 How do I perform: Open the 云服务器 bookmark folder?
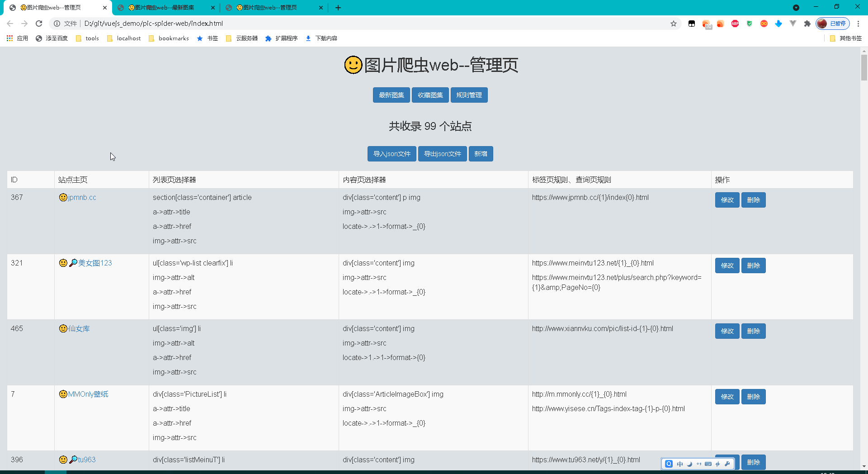coord(241,38)
